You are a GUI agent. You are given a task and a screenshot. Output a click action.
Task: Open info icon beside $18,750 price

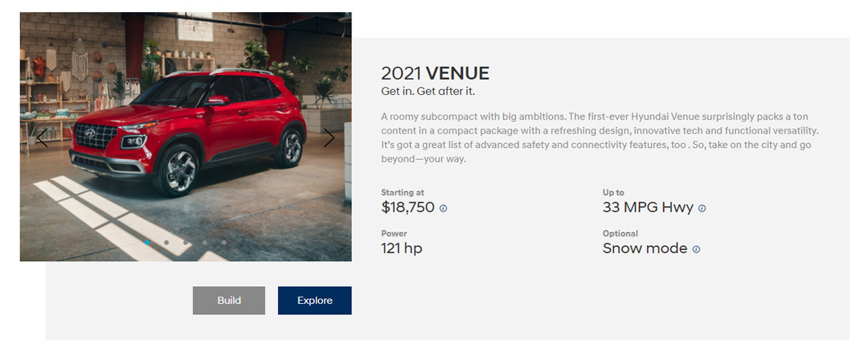(444, 208)
